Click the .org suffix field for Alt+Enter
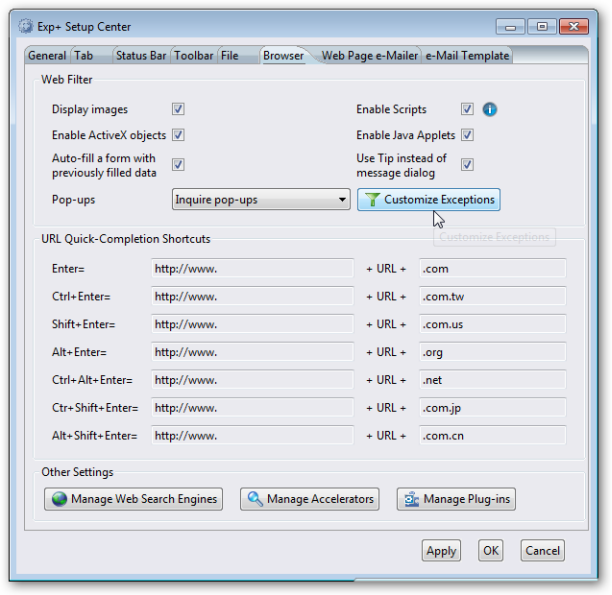 (x=492, y=353)
